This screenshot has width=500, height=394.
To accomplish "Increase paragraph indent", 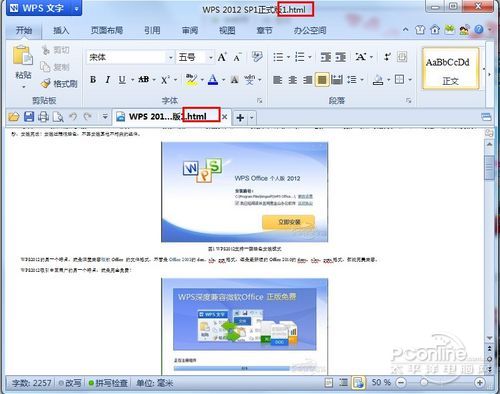I will tap(340, 57).
